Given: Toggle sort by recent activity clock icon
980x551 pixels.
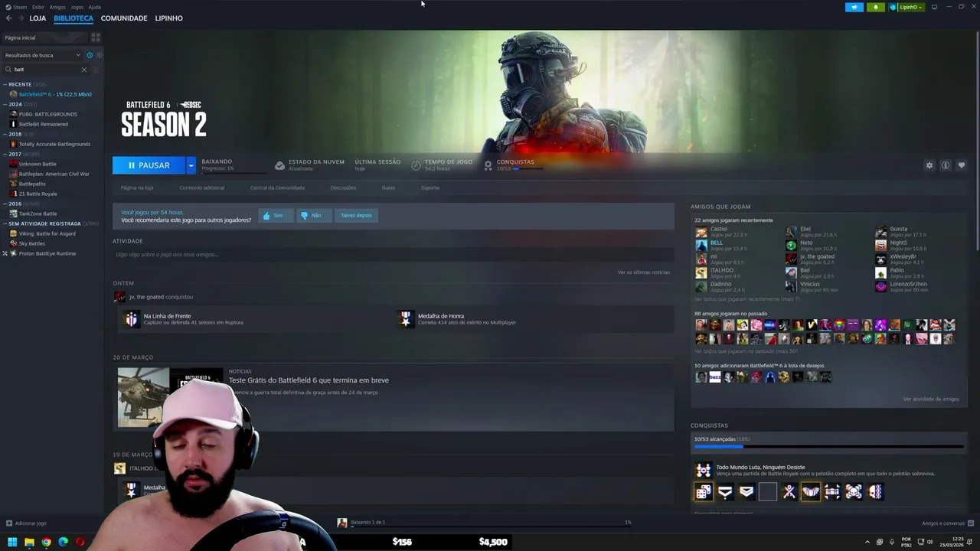Looking at the screenshot, I should (90, 55).
